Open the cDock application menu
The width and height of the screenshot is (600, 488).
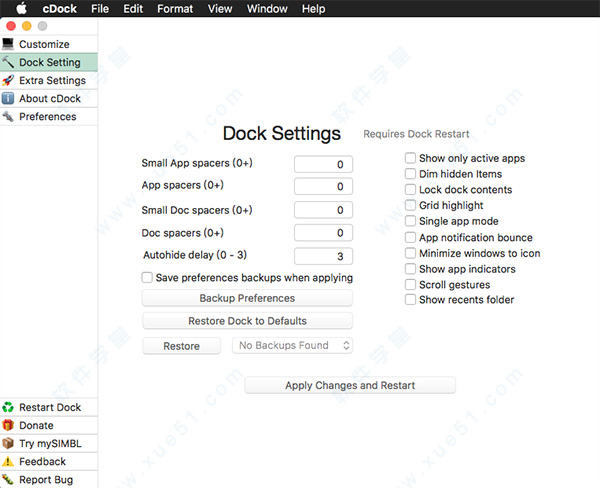coord(59,8)
